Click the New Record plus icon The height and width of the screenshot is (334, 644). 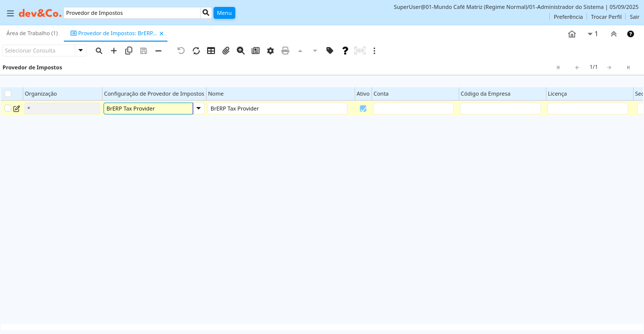point(114,51)
